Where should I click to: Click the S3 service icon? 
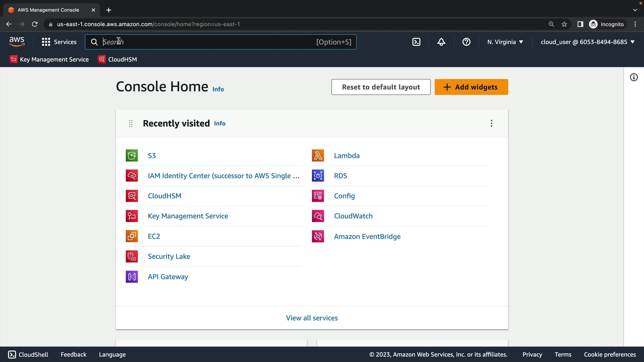tap(132, 156)
